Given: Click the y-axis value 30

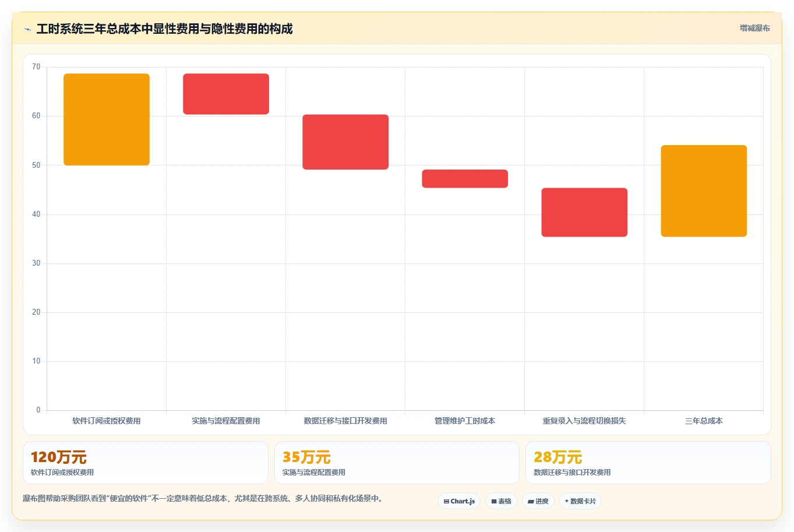Looking at the screenshot, I should pos(36,263).
